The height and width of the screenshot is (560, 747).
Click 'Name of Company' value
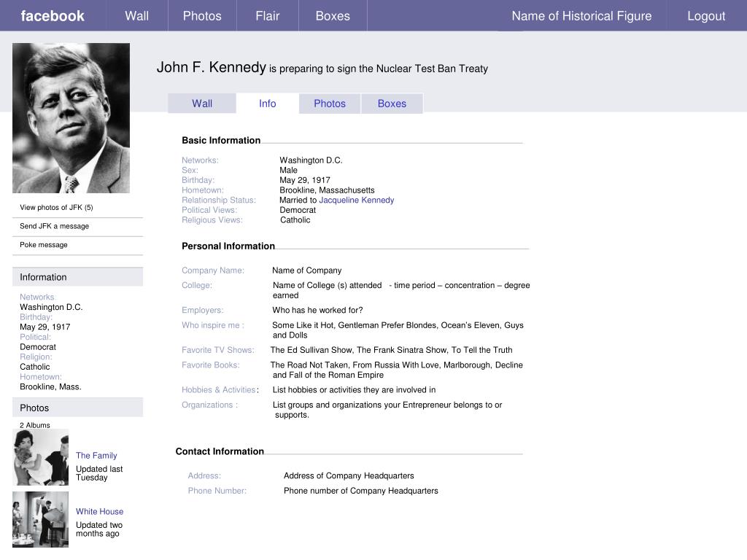[x=307, y=271]
